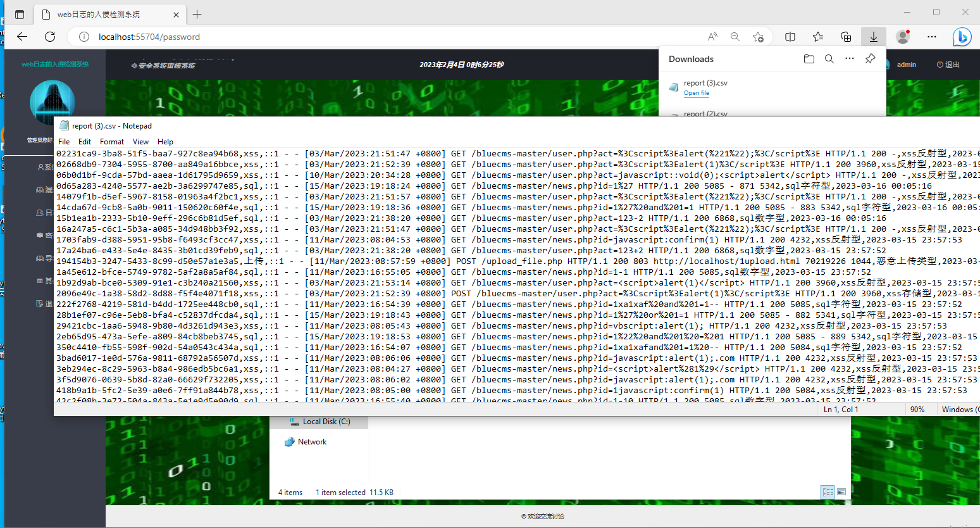This screenshot has height=528, width=980.
Task: Click the hacker avatar in web sidebar
Action: click(53, 103)
